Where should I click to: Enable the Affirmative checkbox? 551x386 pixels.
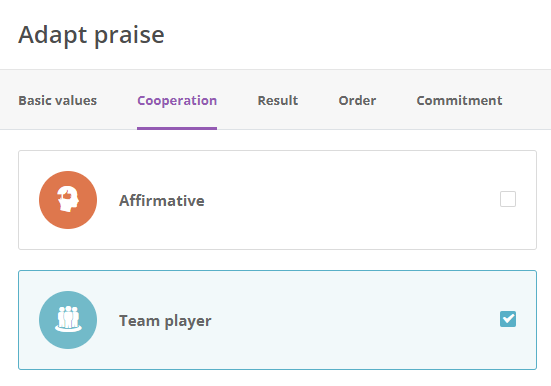pyautogui.click(x=508, y=199)
